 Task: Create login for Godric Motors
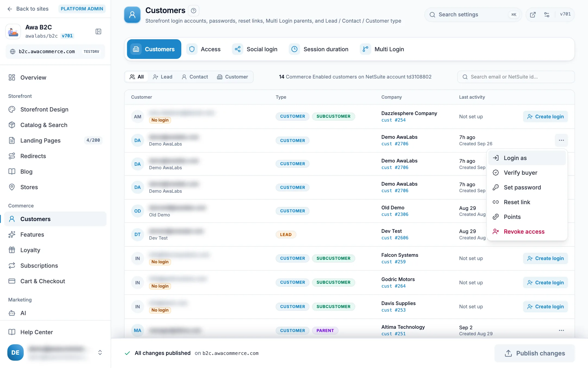(546, 283)
